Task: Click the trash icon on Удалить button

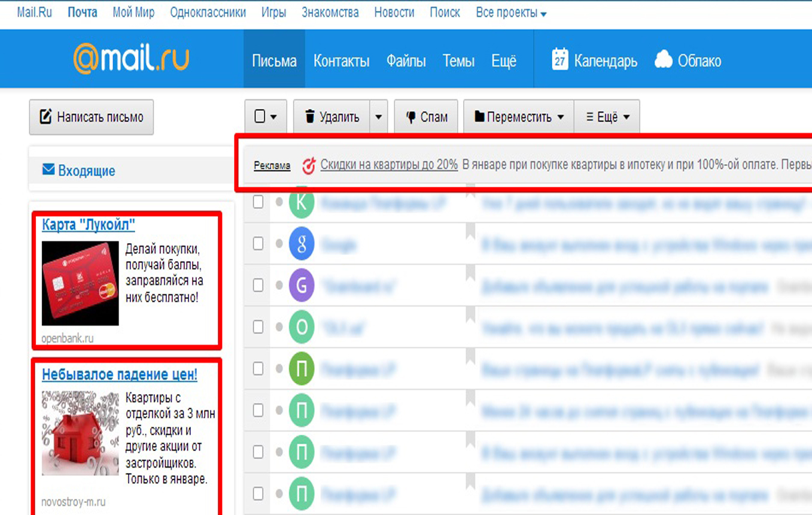Action: tap(309, 117)
